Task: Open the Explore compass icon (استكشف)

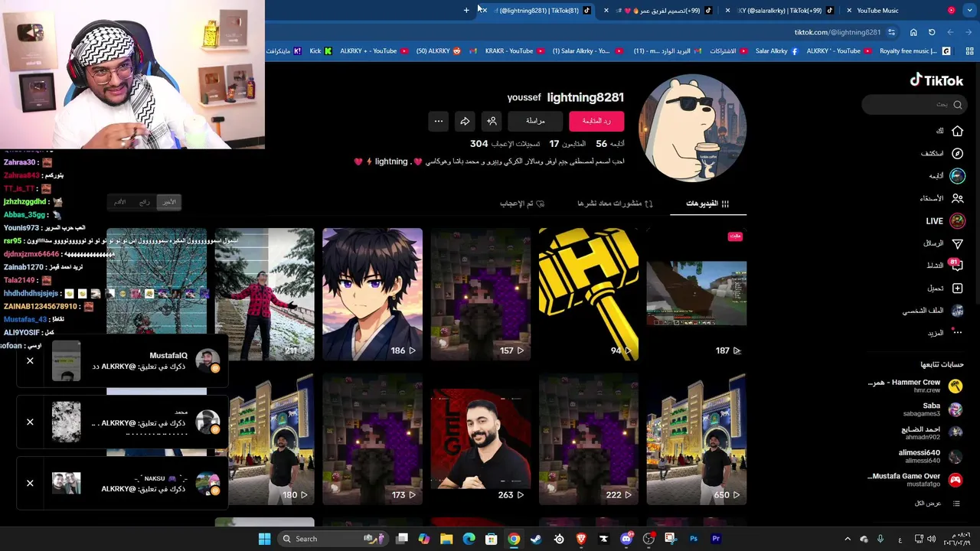Action: tap(957, 153)
